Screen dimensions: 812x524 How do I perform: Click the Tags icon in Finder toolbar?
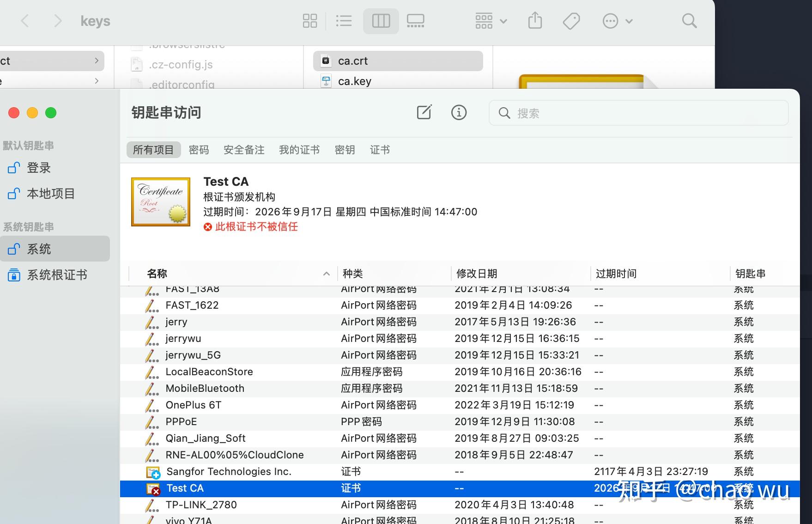point(571,21)
